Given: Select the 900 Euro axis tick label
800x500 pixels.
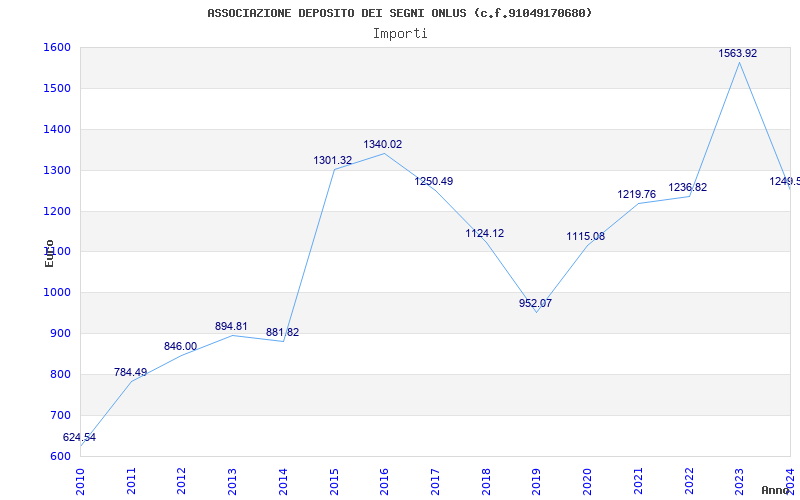Looking at the screenshot, I should 60,334.
